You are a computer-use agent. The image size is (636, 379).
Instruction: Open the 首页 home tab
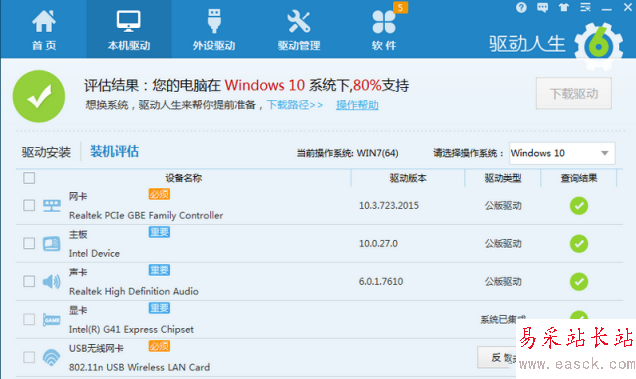tap(44, 30)
